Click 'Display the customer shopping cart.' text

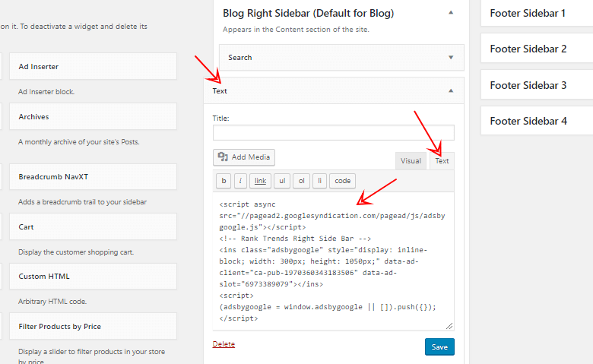click(75, 252)
